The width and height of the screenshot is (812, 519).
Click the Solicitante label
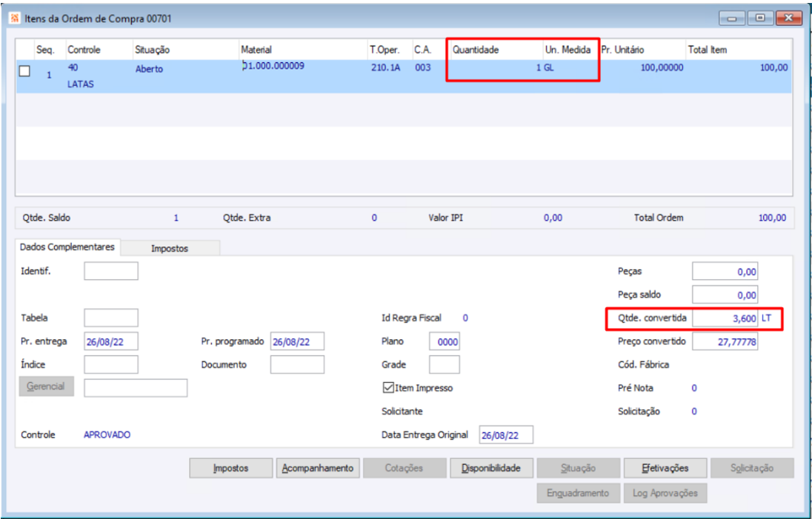(x=402, y=412)
